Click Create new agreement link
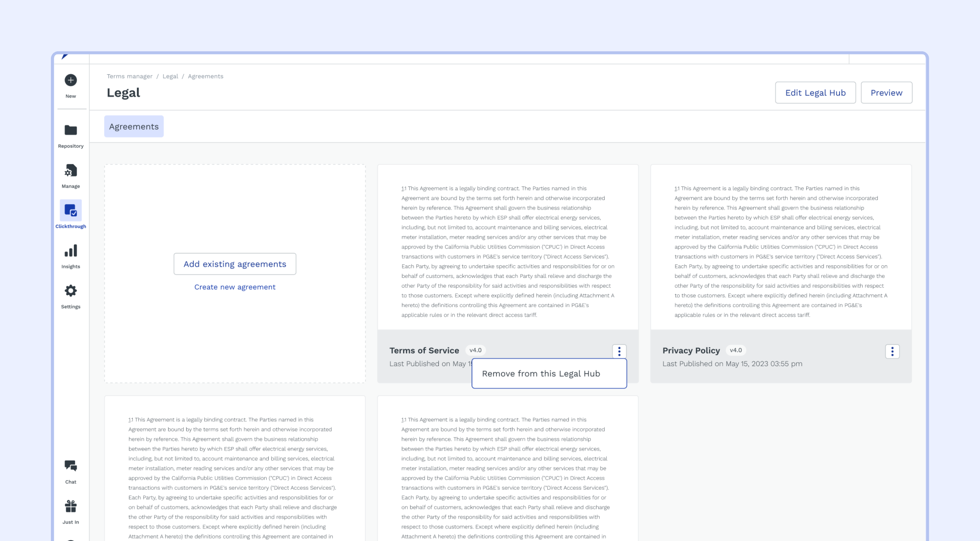 click(235, 287)
